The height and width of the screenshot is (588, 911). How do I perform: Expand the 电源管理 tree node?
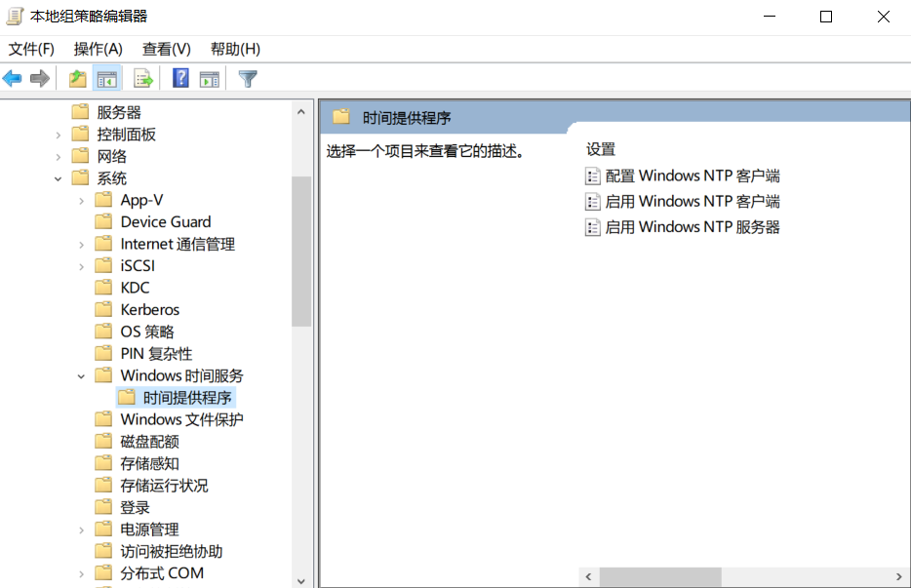(81, 529)
